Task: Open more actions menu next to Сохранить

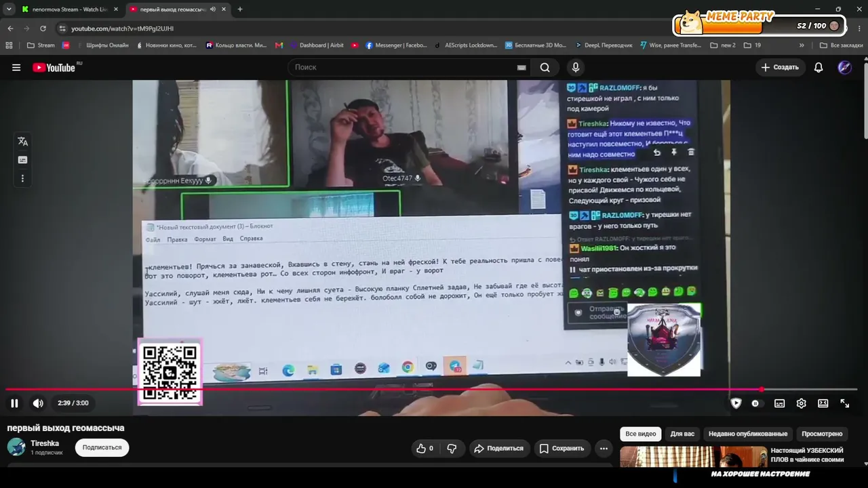Action: pos(604,448)
